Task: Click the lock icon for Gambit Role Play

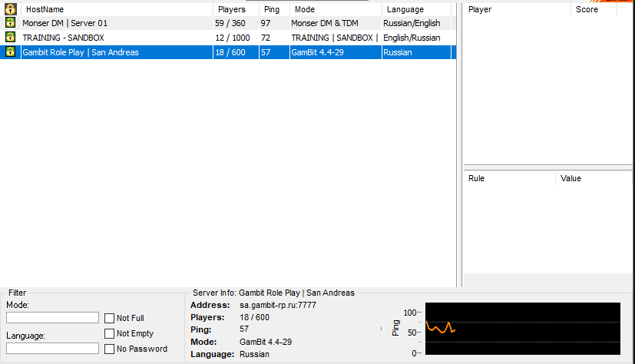Action: pyautogui.click(x=10, y=52)
